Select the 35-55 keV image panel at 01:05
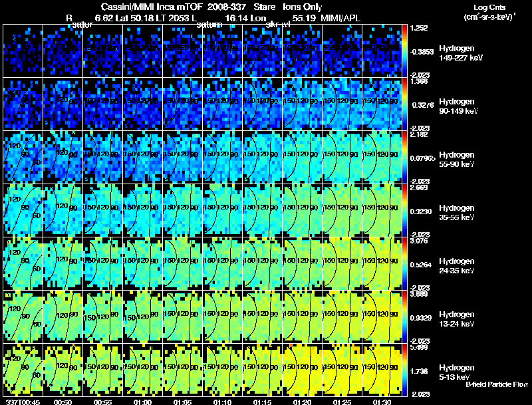Viewport: 532px width, 405px height. coord(182,210)
